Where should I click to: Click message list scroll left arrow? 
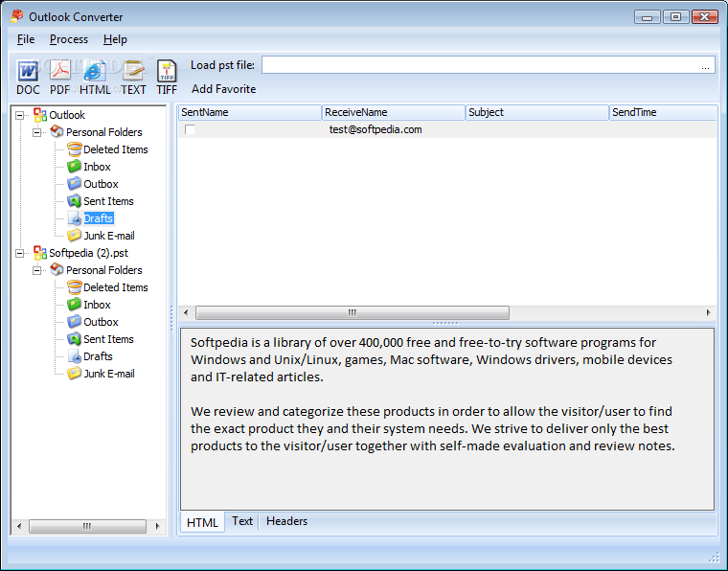click(186, 312)
